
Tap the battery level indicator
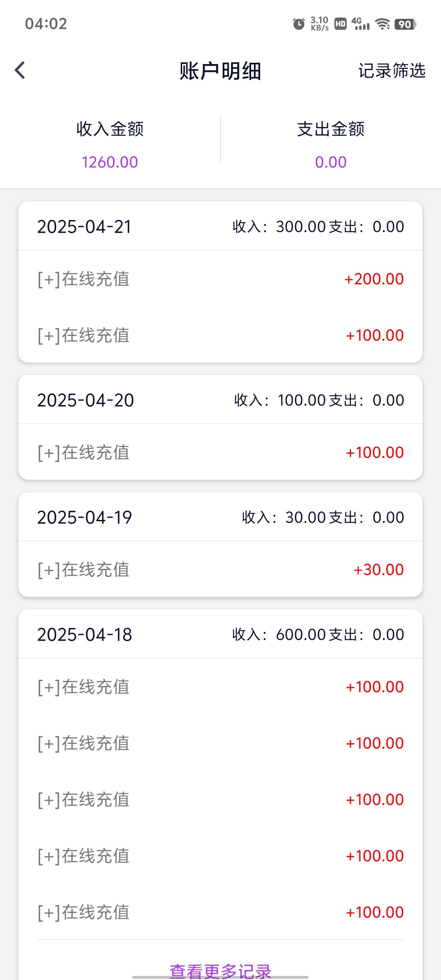pos(405,24)
